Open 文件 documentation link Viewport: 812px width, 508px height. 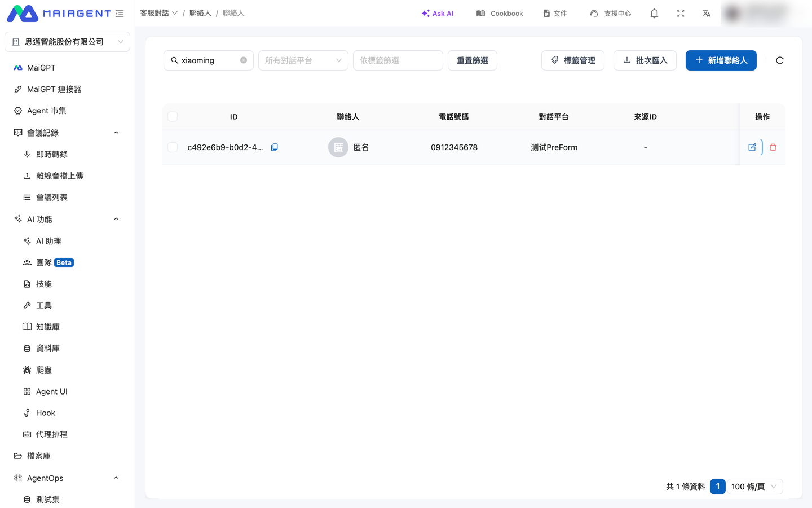point(555,14)
